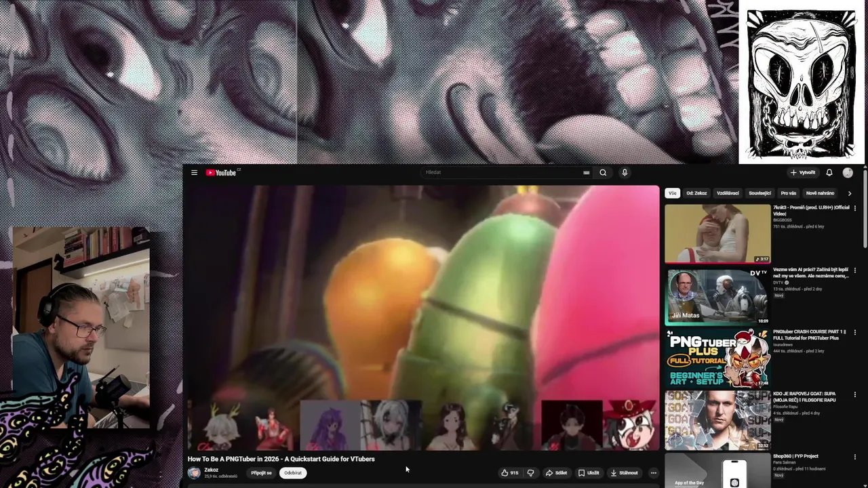Click the main video player area
This screenshot has height=488, width=868.
click(423, 318)
